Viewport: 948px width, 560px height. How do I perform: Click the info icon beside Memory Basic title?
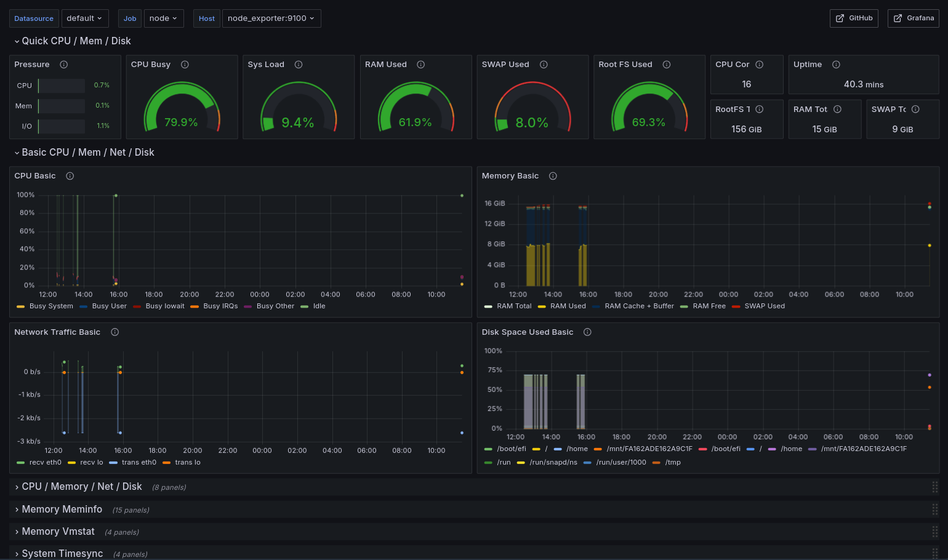tap(553, 176)
